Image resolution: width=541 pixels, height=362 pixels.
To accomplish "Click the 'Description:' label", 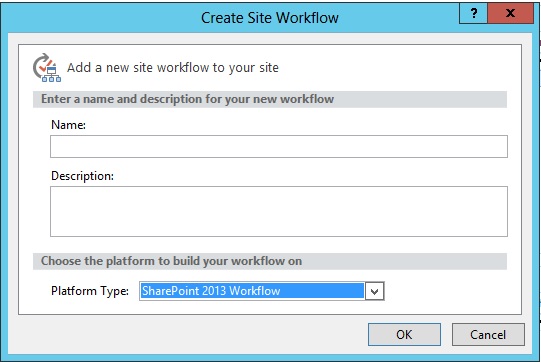I will [82, 176].
